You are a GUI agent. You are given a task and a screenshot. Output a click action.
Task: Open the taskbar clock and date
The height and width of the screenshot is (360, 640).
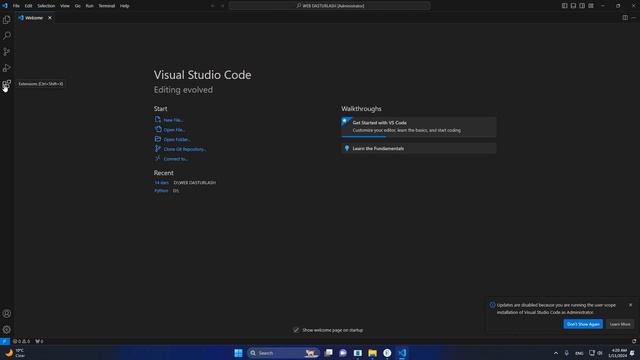click(x=618, y=353)
